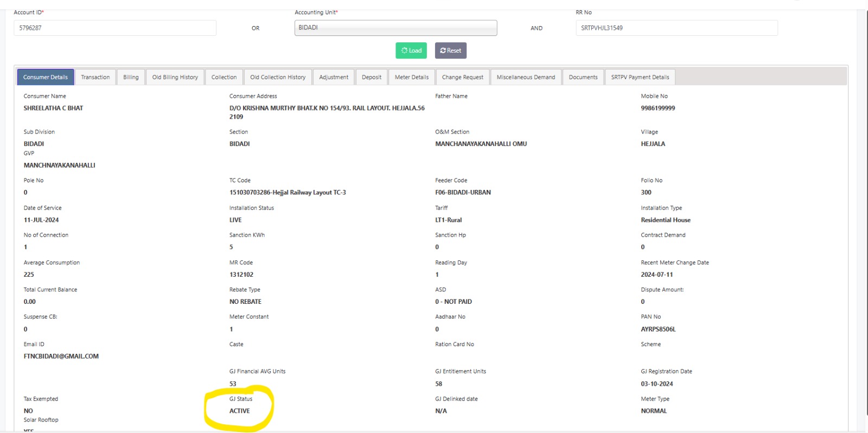868x433 pixels.
Task: Open the Accounting Unit dropdown
Action: pos(395,28)
